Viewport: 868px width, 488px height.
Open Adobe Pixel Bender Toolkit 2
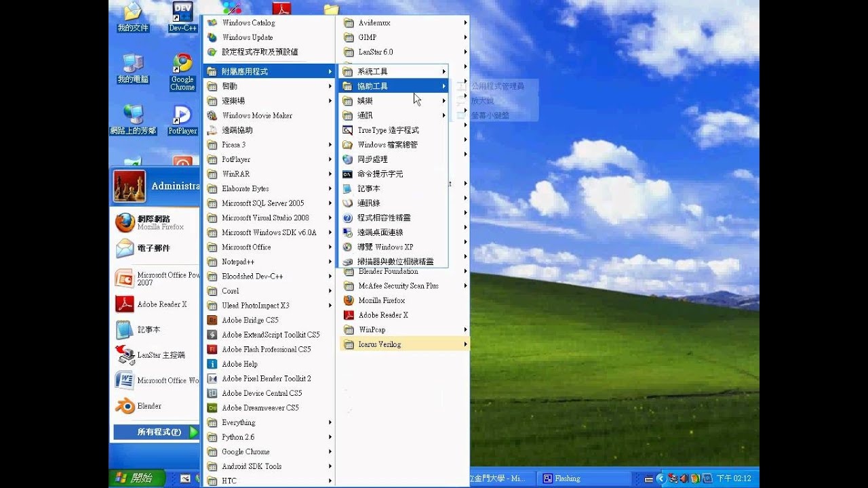[269, 378]
